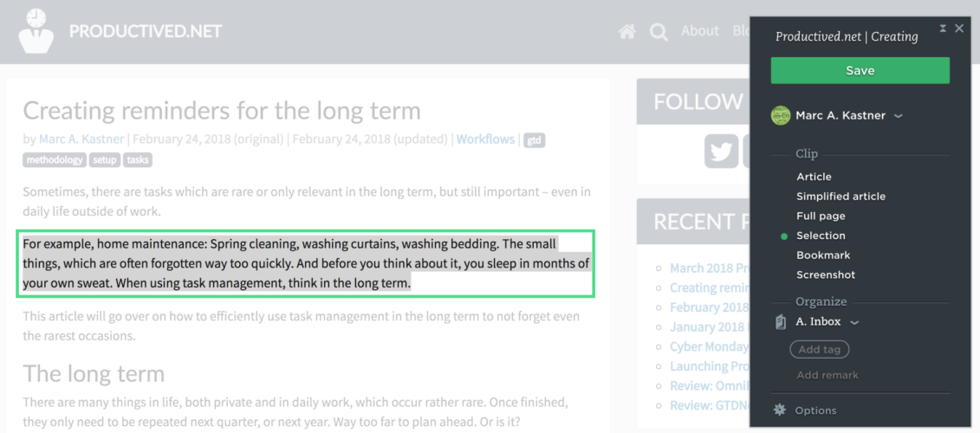980x433 pixels.
Task: Select Full page clip option
Action: pyautogui.click(x=821, y=216)
